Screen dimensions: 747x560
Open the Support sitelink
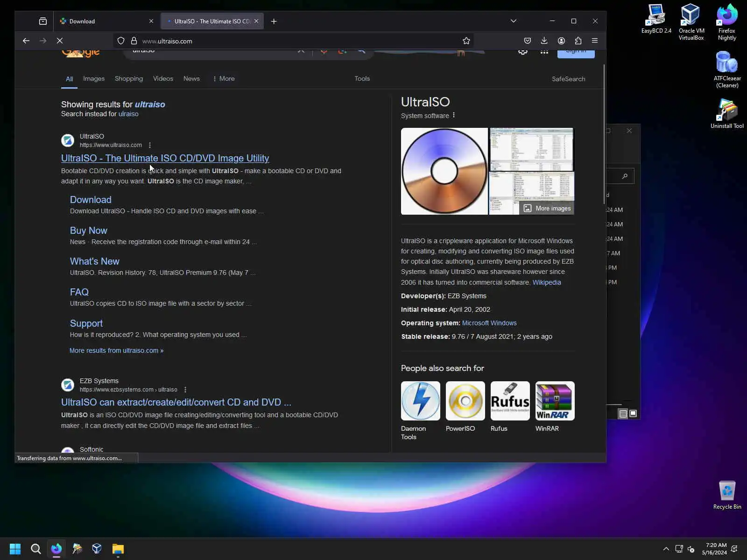(86, 323)
